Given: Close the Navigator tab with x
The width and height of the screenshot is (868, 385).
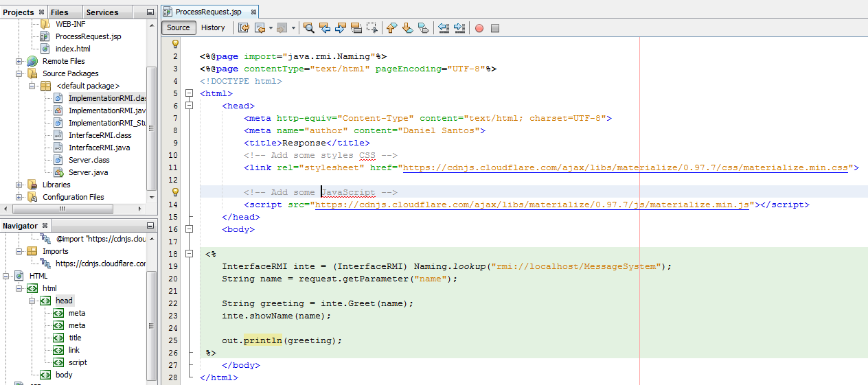Looking at the screenshot, I should (x=45, y=226).
